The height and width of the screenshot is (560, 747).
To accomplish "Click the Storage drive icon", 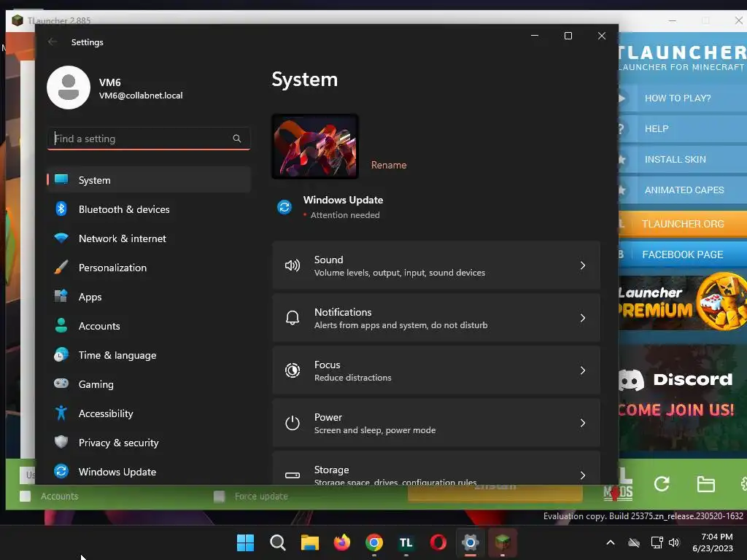I will [x=293, y=475].
